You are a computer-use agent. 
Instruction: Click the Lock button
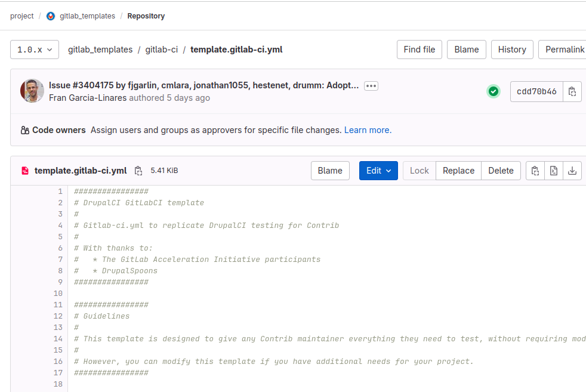[x=420, y=171]
